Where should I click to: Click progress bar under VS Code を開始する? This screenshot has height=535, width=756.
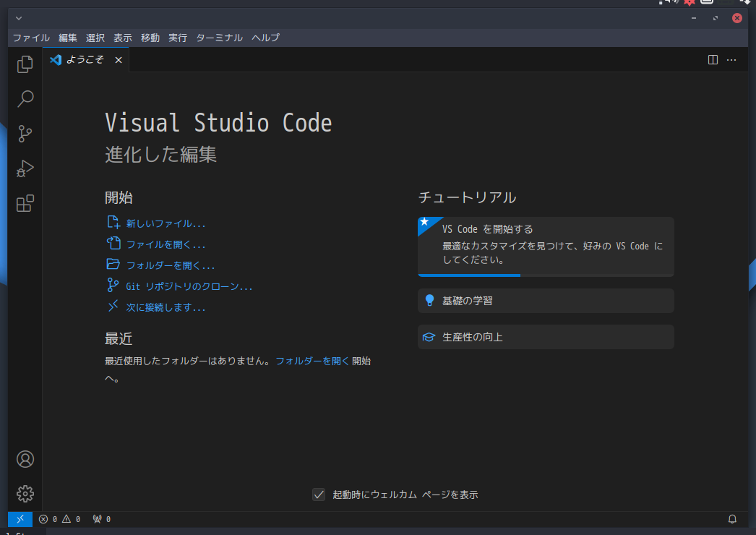[x=546, y=275]
